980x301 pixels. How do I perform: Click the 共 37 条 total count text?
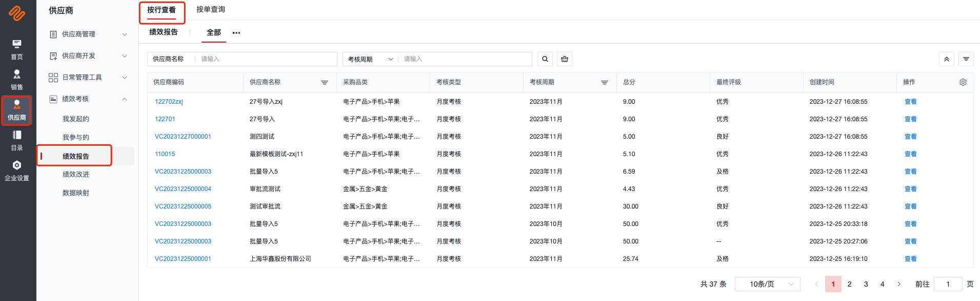coord(713,284)
